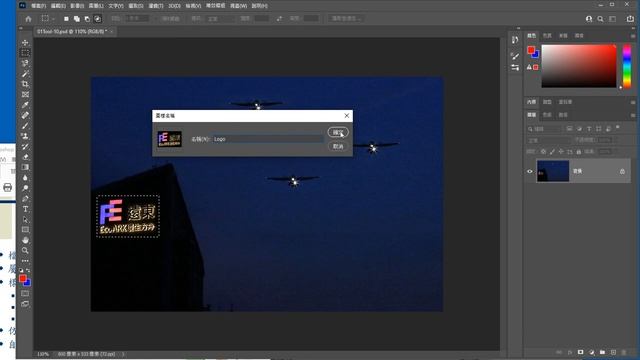Image resolution: width=640 pixels, height=360 pixels.
Task: Open the collapsed History panel icon
Action: click(x=515, y=40)
